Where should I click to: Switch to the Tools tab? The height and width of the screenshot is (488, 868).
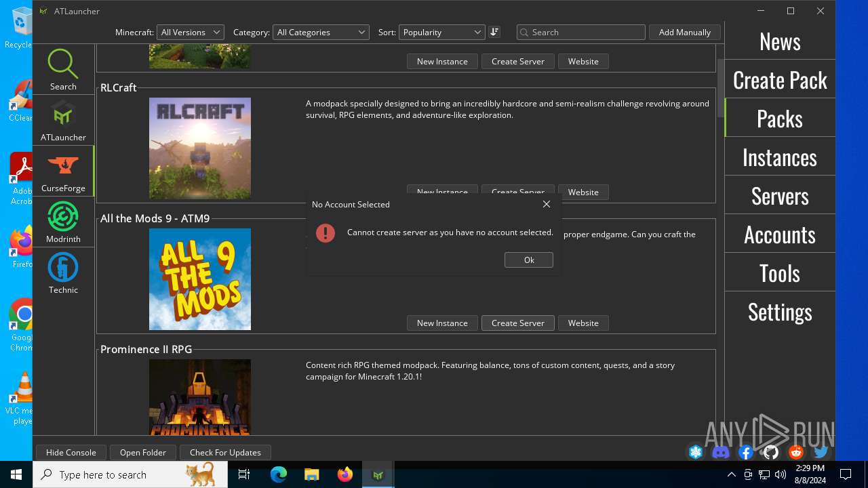(x=780, y=273)
